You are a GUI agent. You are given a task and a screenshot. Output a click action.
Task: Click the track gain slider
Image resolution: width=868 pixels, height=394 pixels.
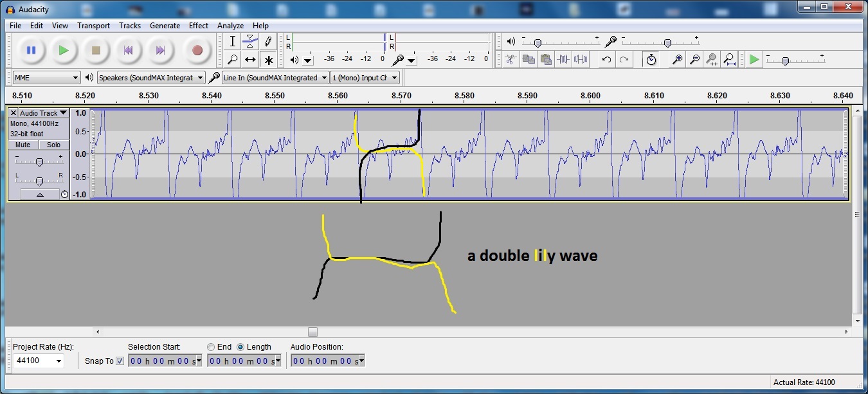pos(39,162)
